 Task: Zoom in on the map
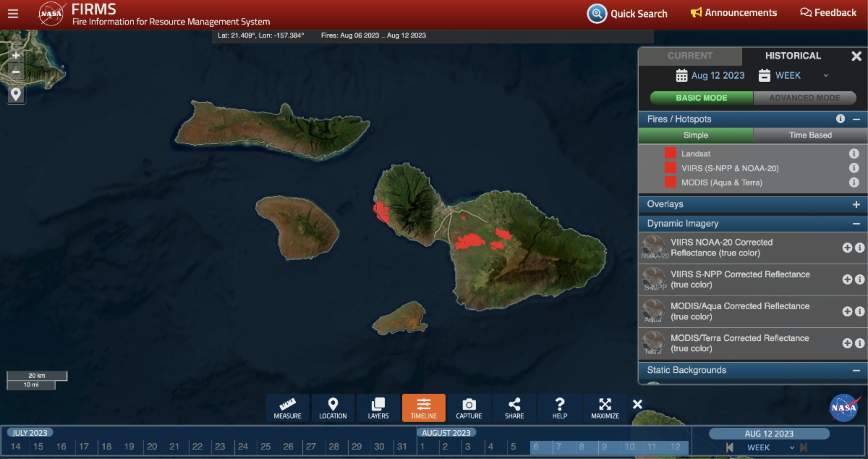(x=16, y=55)
